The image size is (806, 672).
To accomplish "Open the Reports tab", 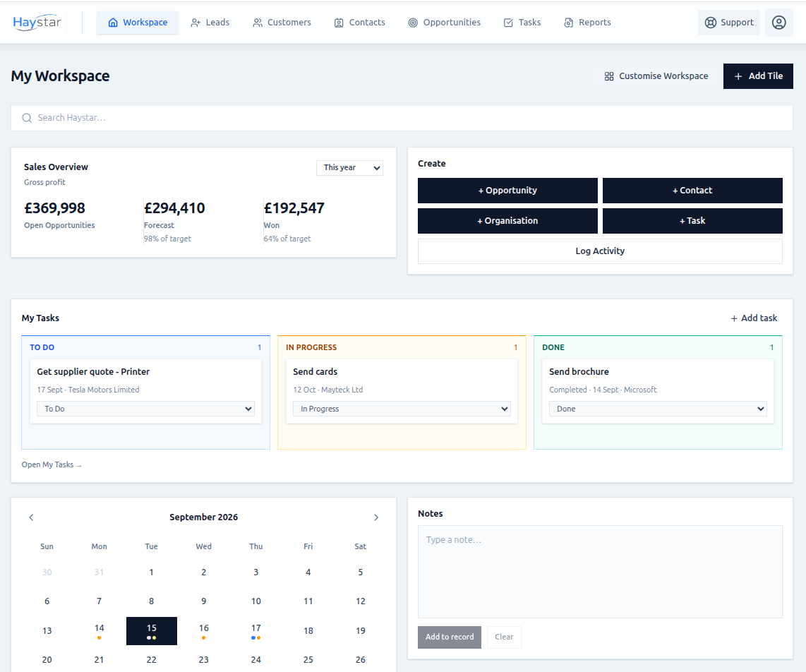I will click(x=587, y=23).
